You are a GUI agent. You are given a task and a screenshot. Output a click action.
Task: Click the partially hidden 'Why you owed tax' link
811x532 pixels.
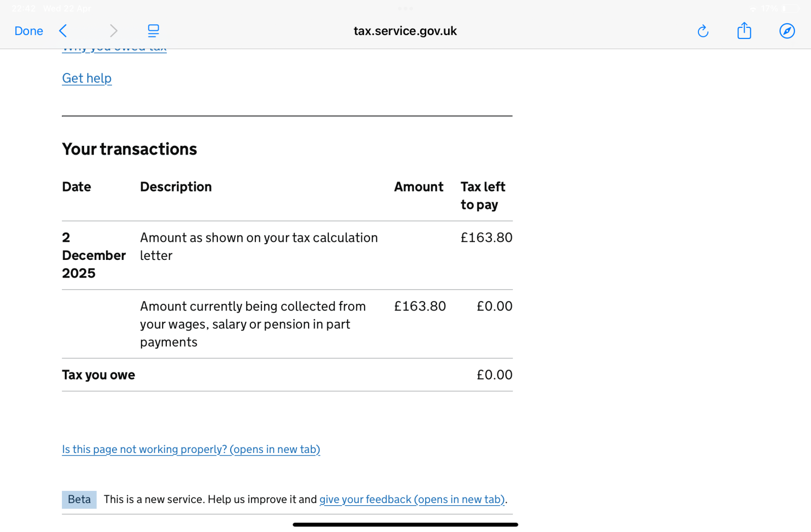[115, 50]
